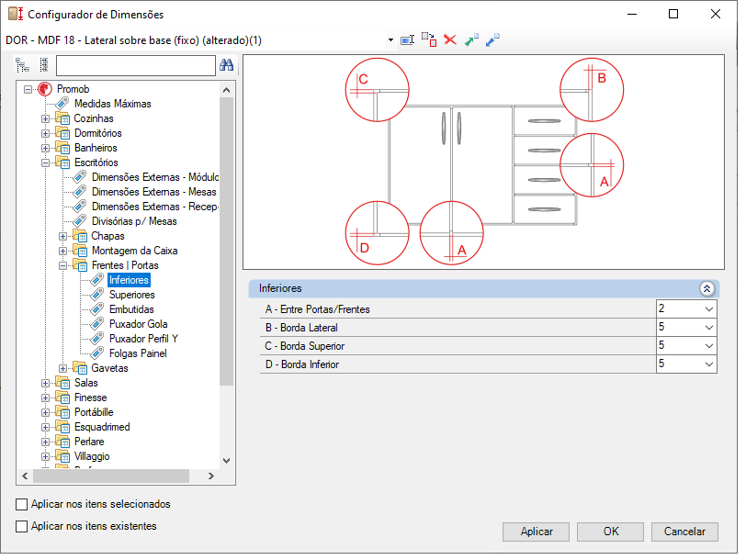Expand the Gavetas tree node

(x=63, y=368)
